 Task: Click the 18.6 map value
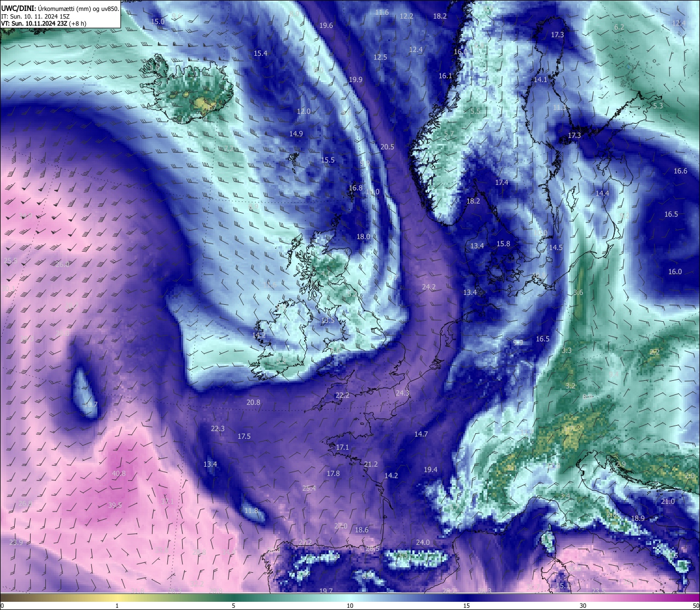(361, 530)
